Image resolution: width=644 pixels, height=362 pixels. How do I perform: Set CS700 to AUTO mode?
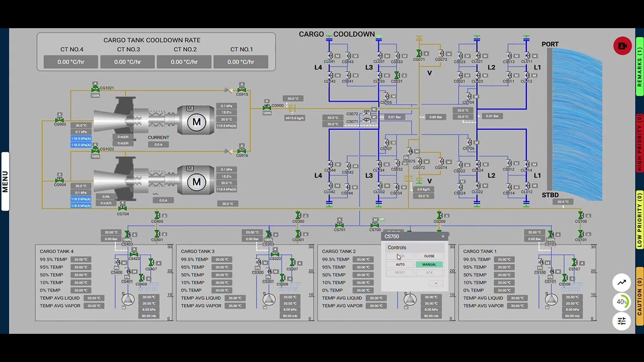[400, 264]
